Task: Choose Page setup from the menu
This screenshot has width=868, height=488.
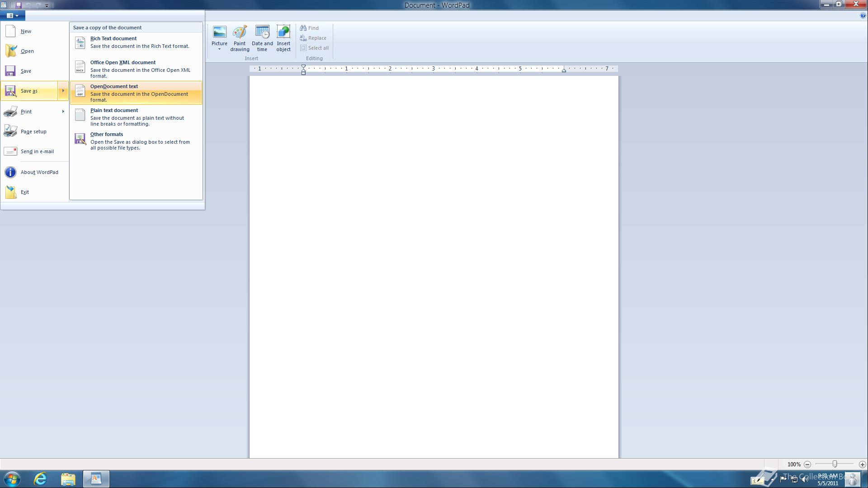Action: tap(33, 131)
